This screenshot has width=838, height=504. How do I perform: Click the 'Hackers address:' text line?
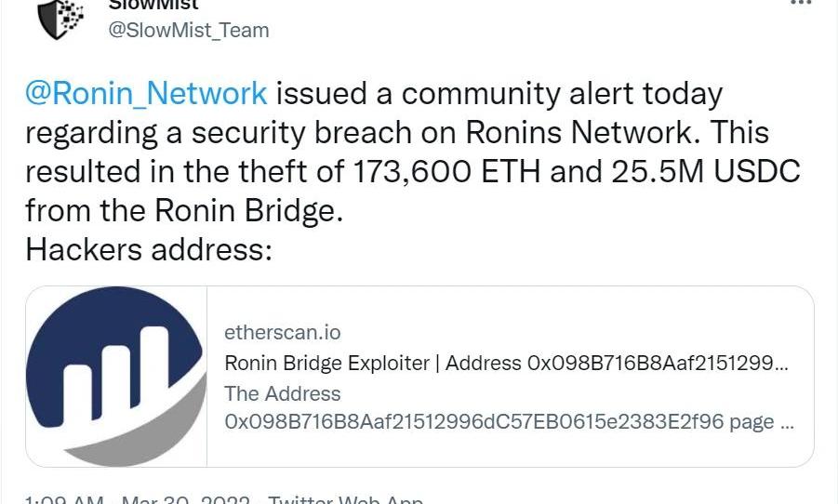(x=149, y=249)
